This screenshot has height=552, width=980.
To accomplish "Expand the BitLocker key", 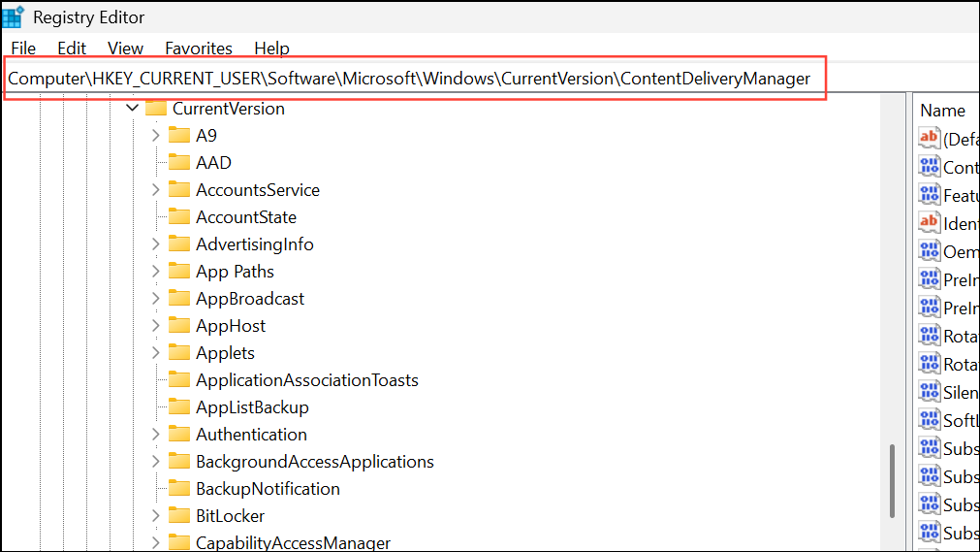I will (156, 516).
